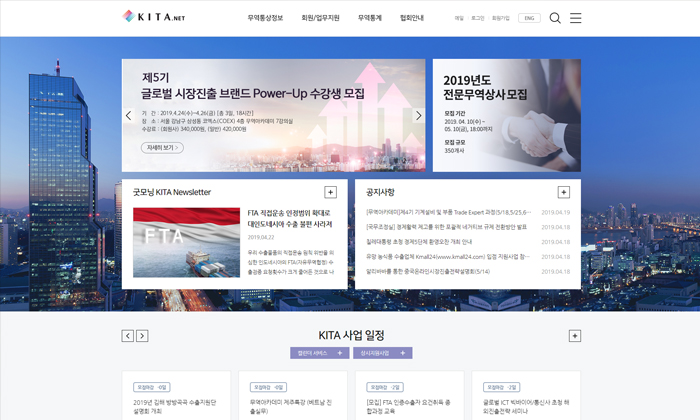The image size is (700, 420).
Task: Open the hamburger menu icon
Action: 576,18
